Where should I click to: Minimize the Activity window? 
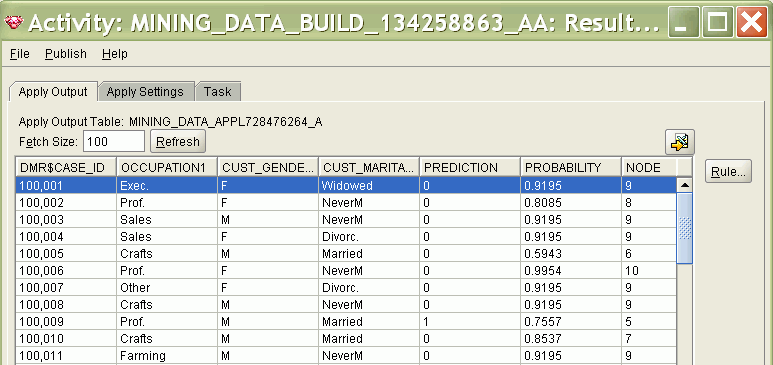pyautogui.click(x=684, y=22)
